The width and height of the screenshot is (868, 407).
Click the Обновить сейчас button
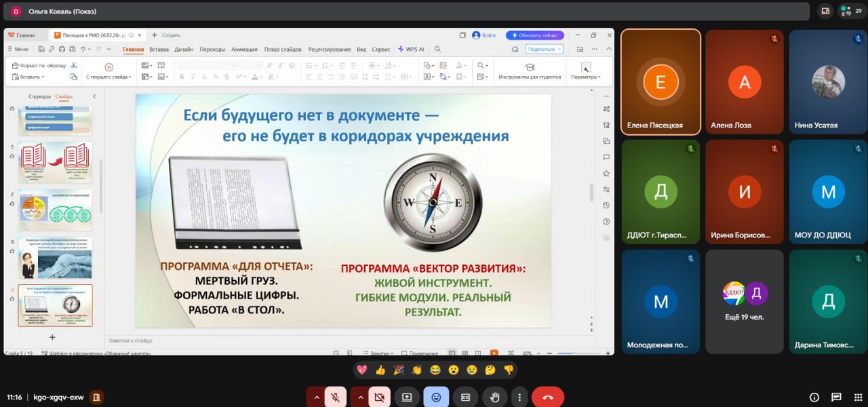(535, 35)
